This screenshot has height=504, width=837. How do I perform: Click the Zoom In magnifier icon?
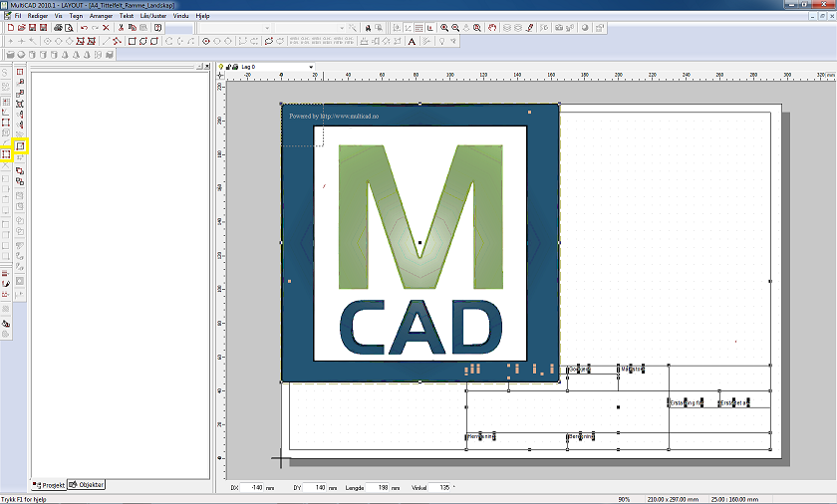pyautogui.click(x=444, y=28)
